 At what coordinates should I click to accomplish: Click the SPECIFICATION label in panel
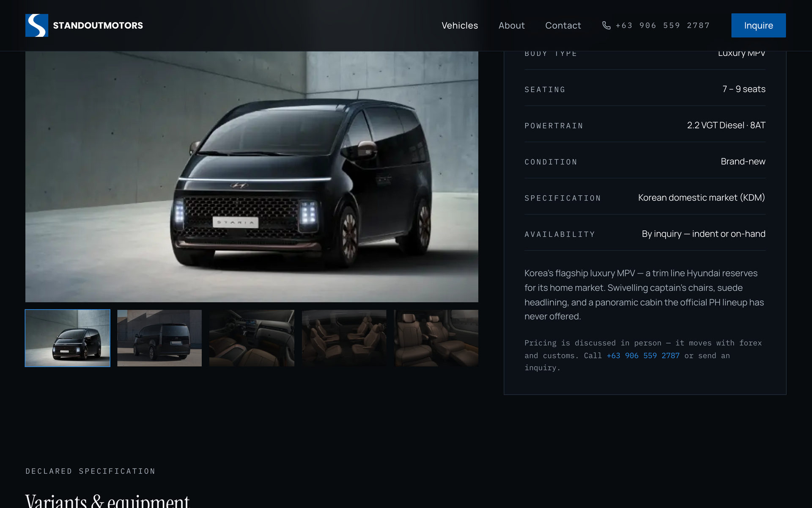coord(562,198)
